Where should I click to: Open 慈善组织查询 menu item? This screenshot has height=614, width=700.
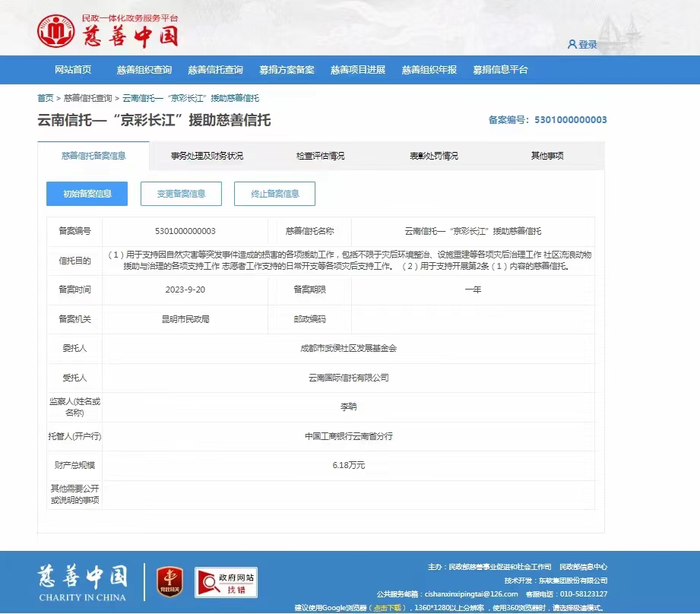tap(144, 70)
